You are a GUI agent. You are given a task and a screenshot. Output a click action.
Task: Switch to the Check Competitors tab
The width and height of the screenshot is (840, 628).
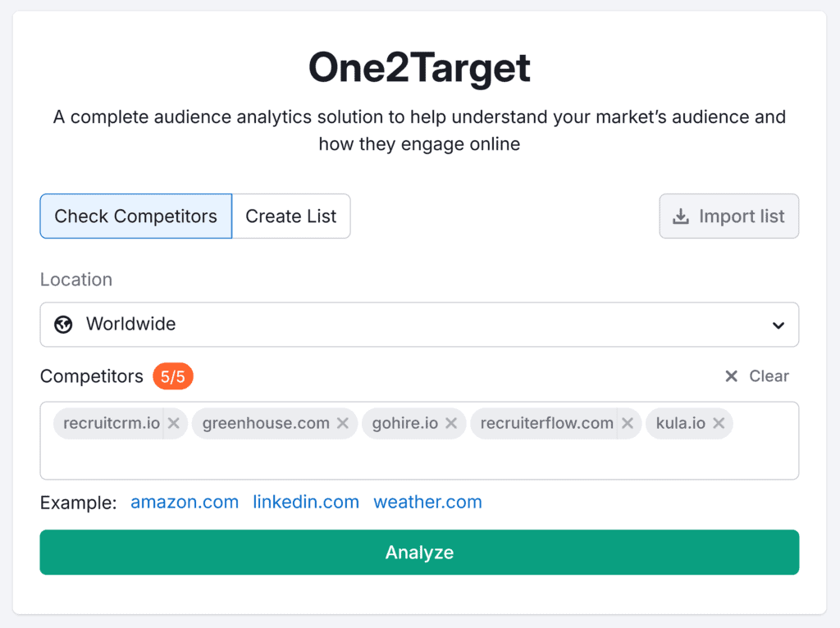click(136, 216)
